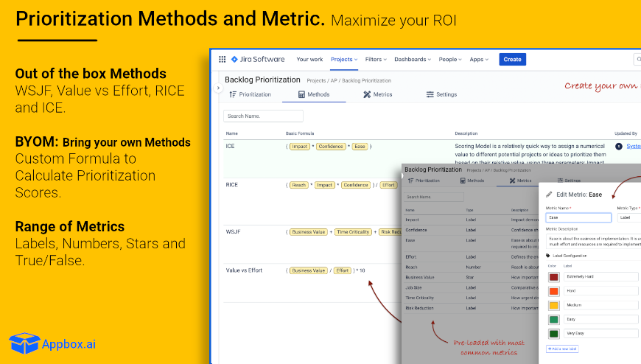Click the Label Configuration tag icon
This screenshot has height=364, width=641.
tap(547, 256)
